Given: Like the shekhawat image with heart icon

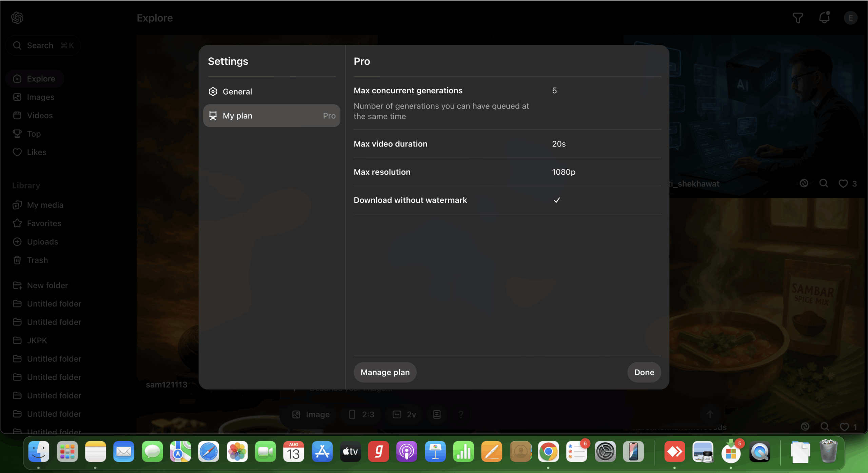Looking at the screenshot, I should click(843, 183).
